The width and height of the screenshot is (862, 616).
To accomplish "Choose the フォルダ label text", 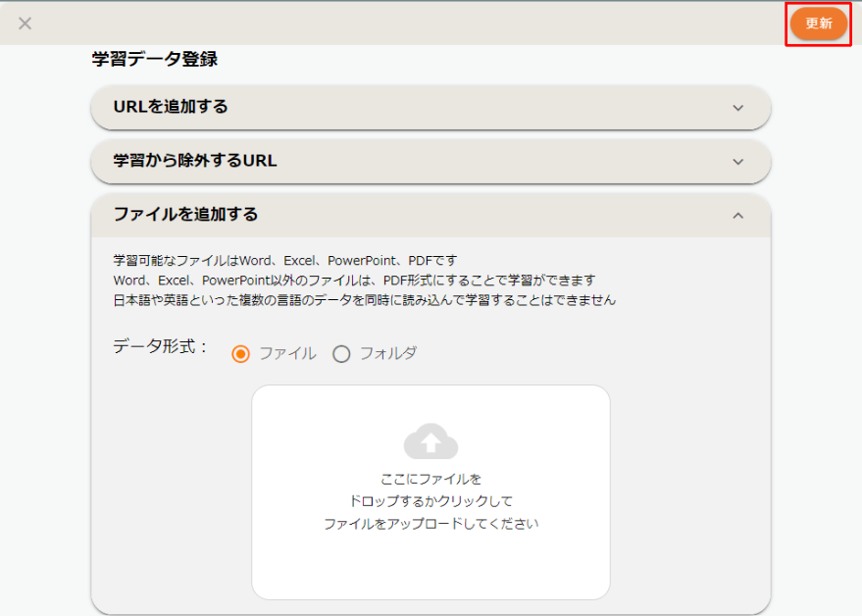I will tap(388, 354).
